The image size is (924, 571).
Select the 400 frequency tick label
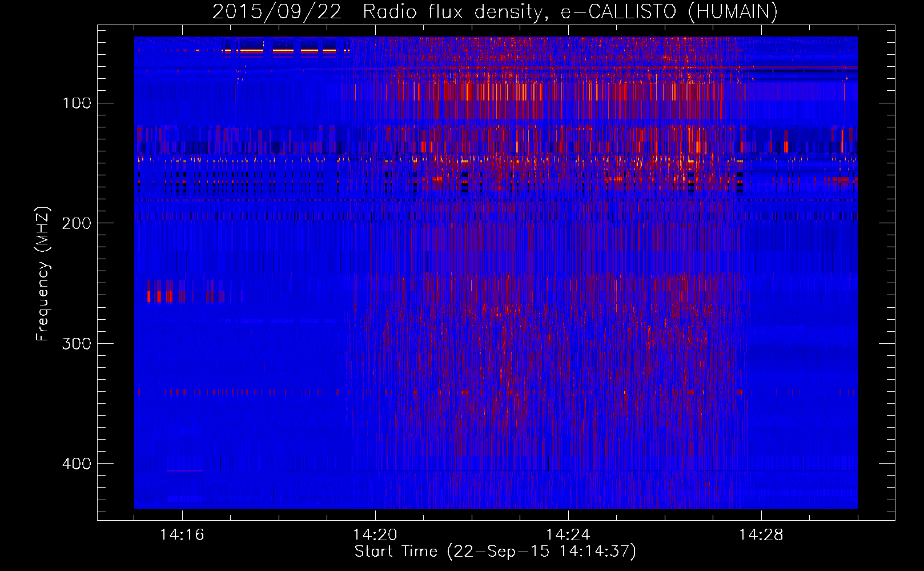(x=77, y=463)
